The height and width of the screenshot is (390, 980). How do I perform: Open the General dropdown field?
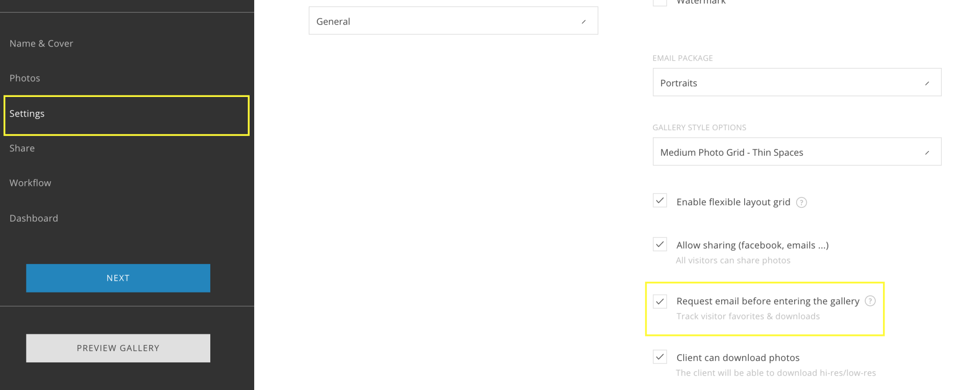click(453, 21)
